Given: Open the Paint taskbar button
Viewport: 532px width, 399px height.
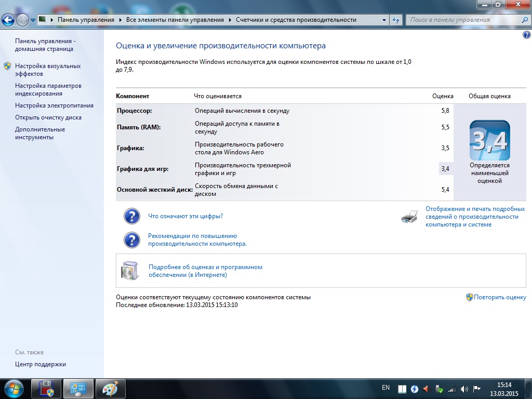Looking at the screenshot, I should point(111,389).
